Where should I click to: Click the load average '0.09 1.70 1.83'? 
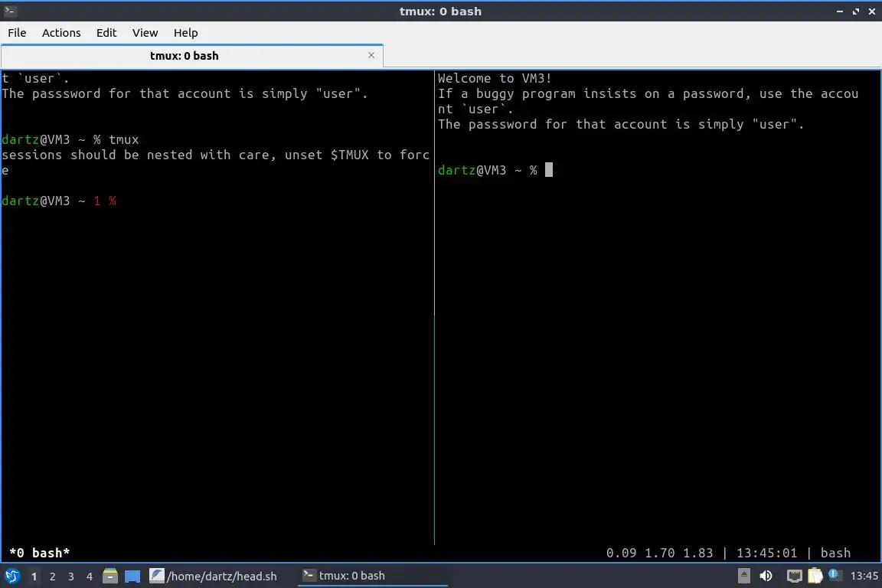point(659,553)
